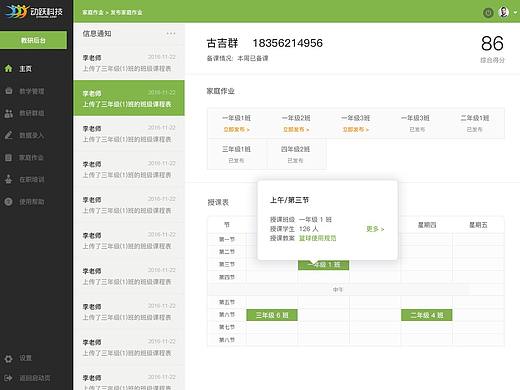Click 立即发布 under 一年级2班
This screenshot has width=520, height=390.
pos(296,129)
